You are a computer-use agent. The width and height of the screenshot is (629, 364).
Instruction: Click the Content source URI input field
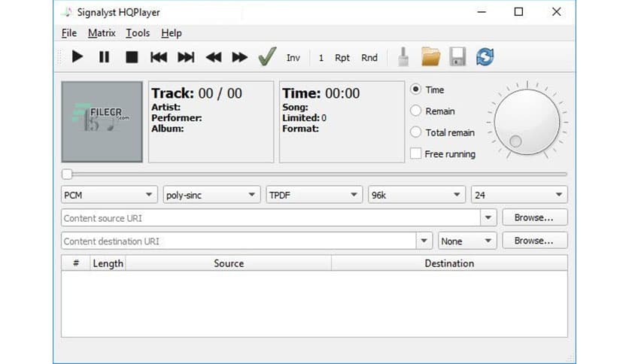click(x=271, y=217)
